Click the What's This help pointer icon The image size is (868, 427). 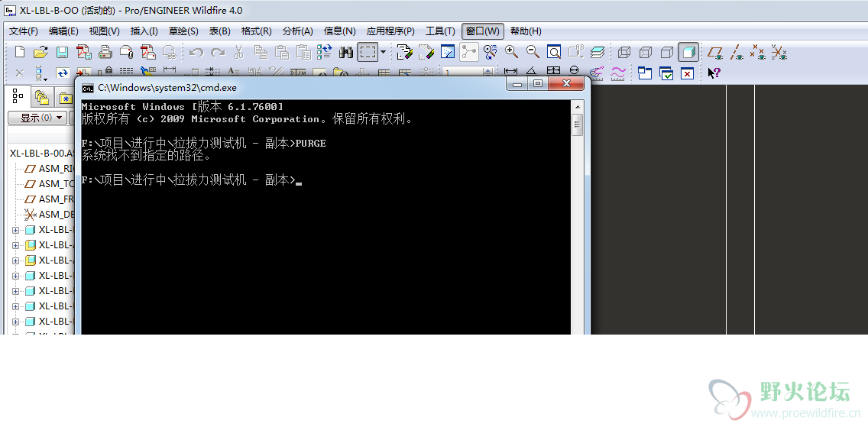click(x=714, y=73)
